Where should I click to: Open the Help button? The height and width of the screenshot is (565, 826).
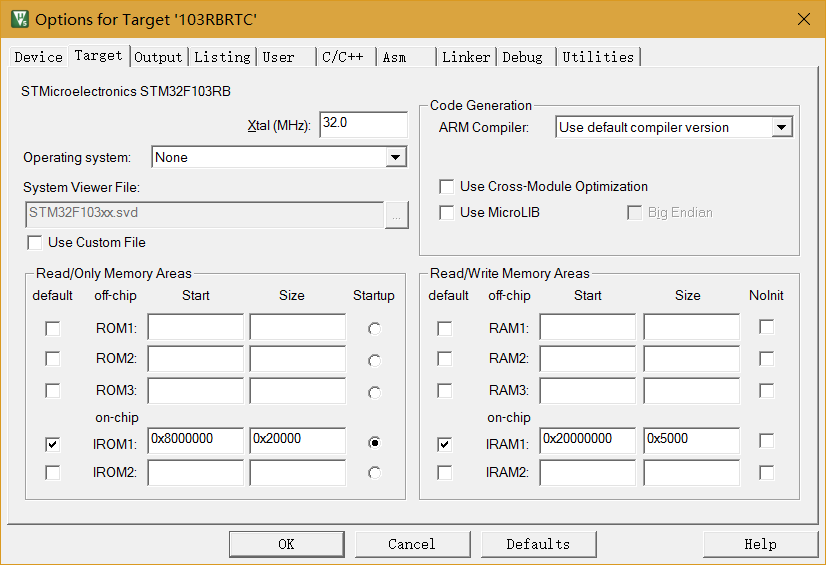[x=761, y=544]
